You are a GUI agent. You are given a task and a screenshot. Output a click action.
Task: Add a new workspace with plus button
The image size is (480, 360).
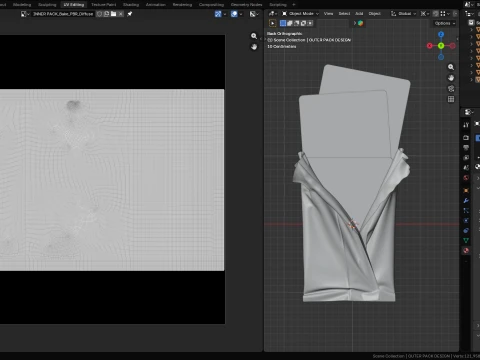coord(294,5)
